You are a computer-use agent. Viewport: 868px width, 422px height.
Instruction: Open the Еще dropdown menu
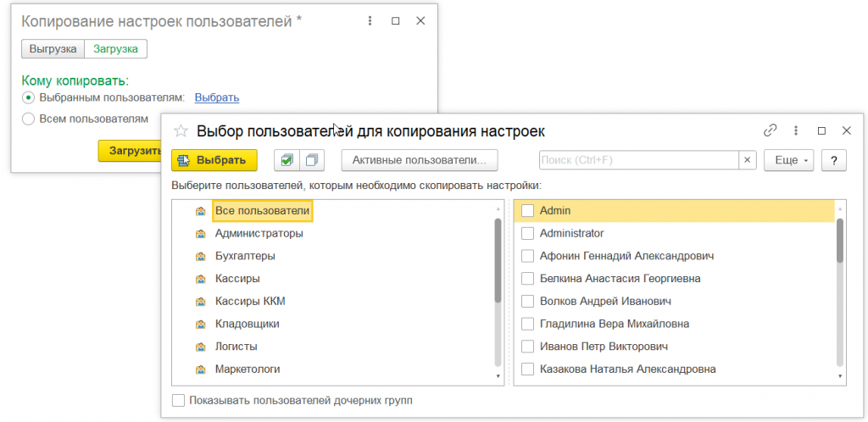788,160
